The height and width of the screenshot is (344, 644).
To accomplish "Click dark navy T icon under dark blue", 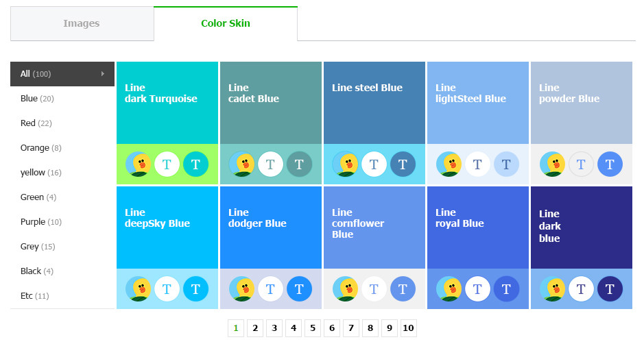I will click(610, 289).
